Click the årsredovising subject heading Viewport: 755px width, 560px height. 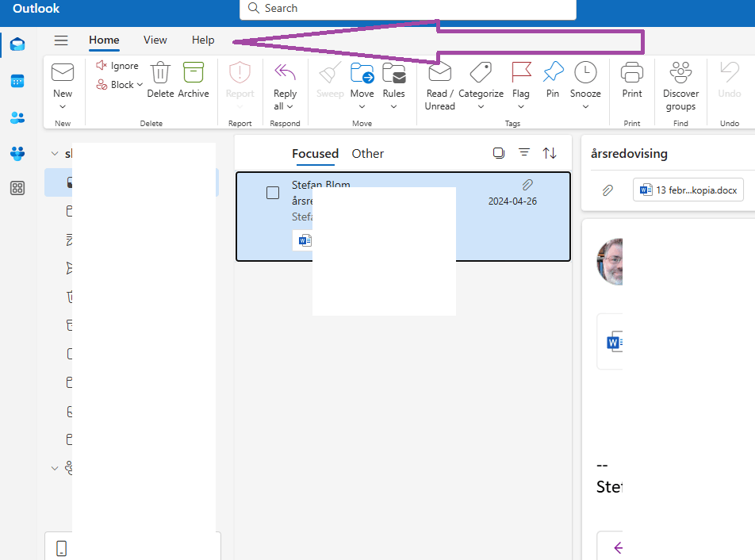[x=629, y=154]
